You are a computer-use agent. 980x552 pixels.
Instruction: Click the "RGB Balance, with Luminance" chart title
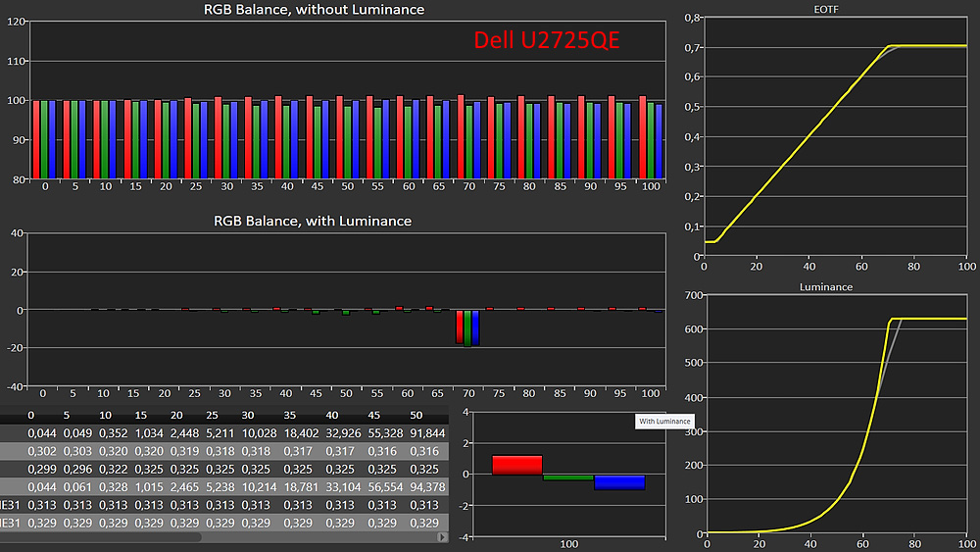coord(313,222)
